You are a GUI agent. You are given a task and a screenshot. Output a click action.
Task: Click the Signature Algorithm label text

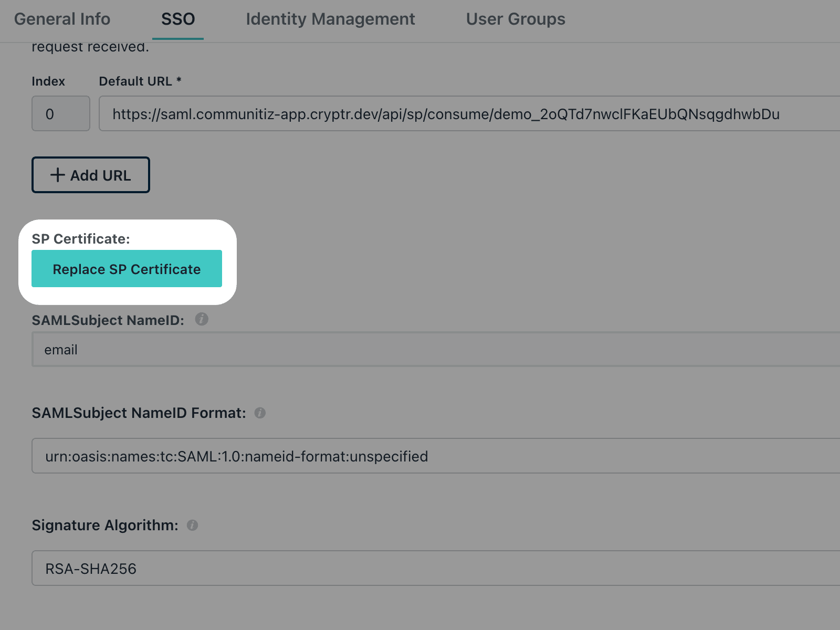tap(105, 526)
